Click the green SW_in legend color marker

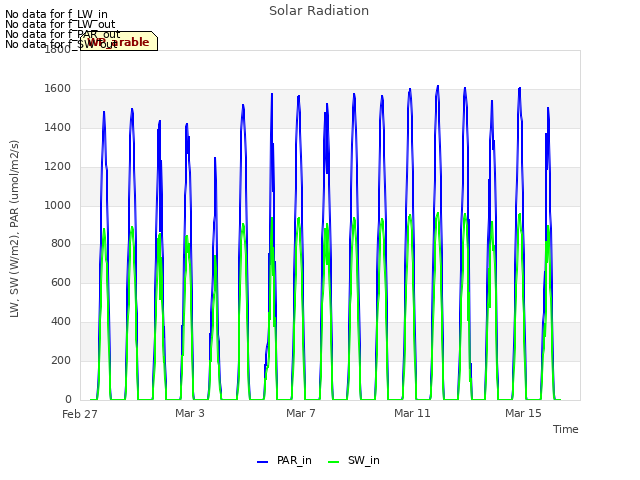[333, 462]
